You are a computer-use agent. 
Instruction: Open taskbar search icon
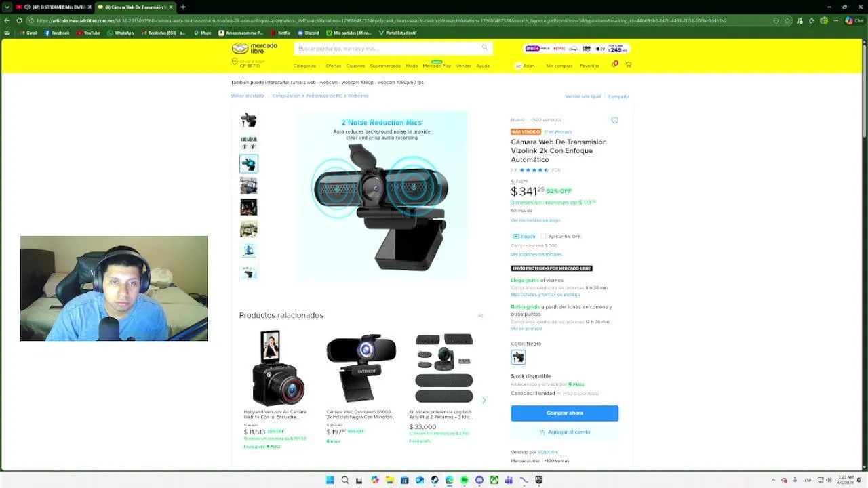pyautogui.click(x=344, y=480)
